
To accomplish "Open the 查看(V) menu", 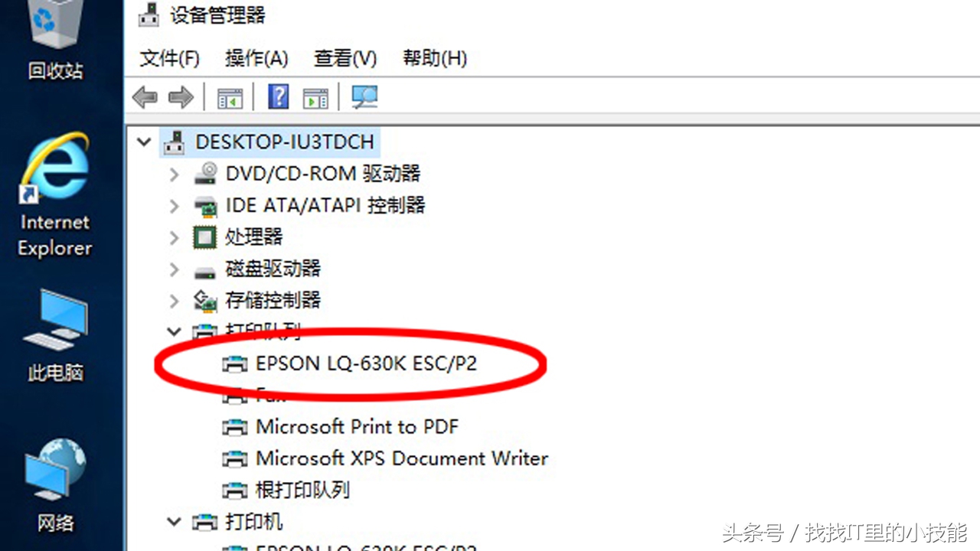I will 345,58.
